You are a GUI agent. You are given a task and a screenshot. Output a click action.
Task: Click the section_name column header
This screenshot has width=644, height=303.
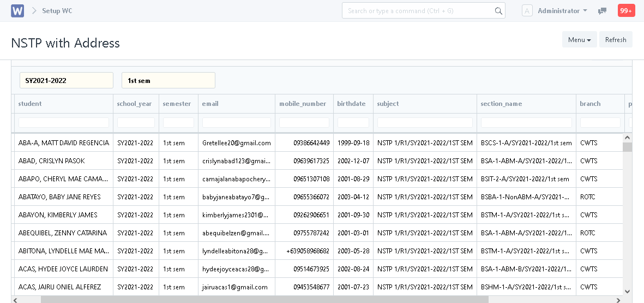click(x=527, y=104)
